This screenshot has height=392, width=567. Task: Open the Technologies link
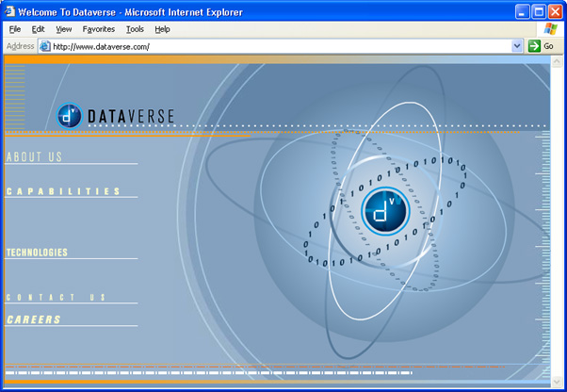pos(37,253)
